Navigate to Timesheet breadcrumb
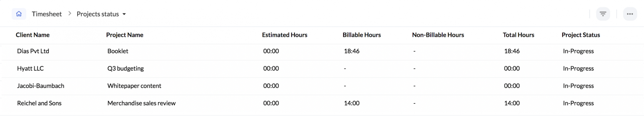 pos(47,14)
